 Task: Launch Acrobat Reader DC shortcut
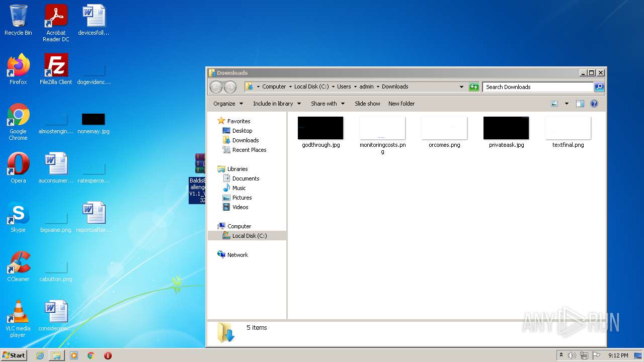[x=56, y=23]
